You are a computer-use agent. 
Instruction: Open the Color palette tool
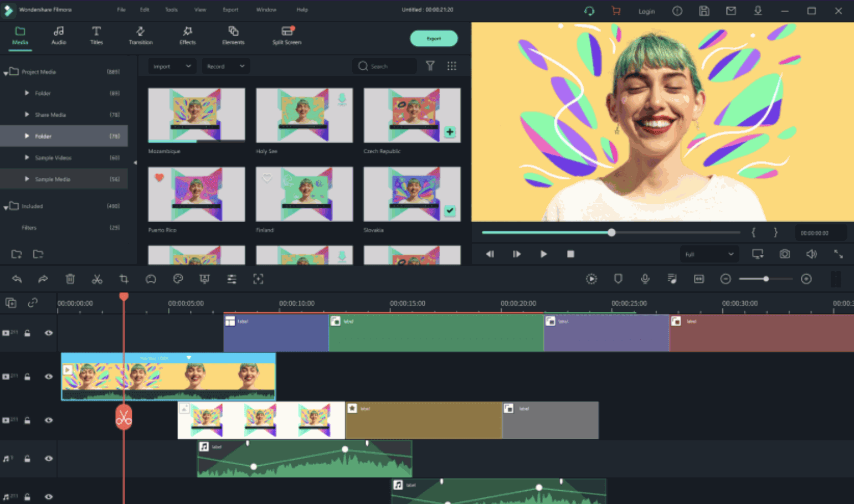(178, 279)
